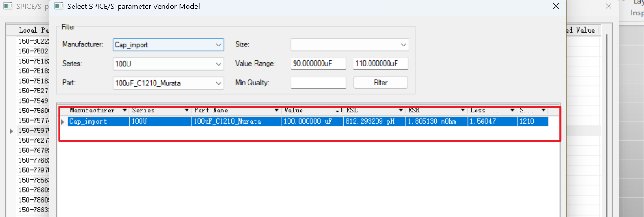Open the Part dropdown showing 100uF_C1210_Murata
644x217 pixels.
168,83
